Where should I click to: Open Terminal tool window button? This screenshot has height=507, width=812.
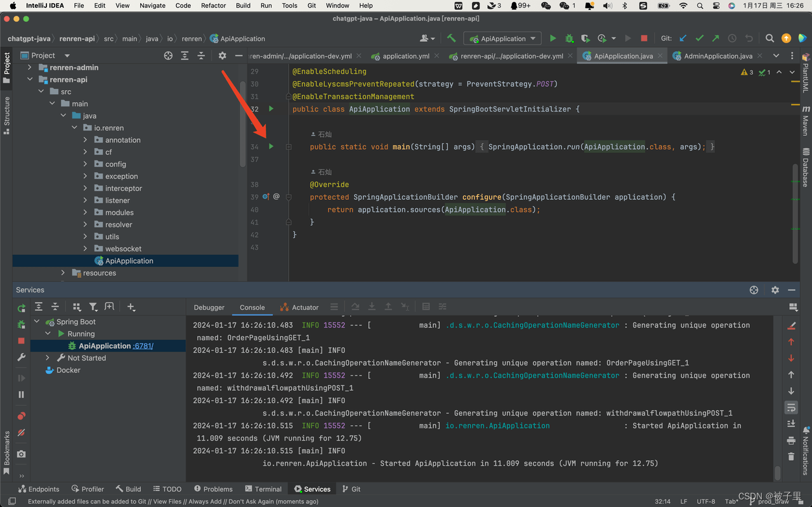coord(263,489)
